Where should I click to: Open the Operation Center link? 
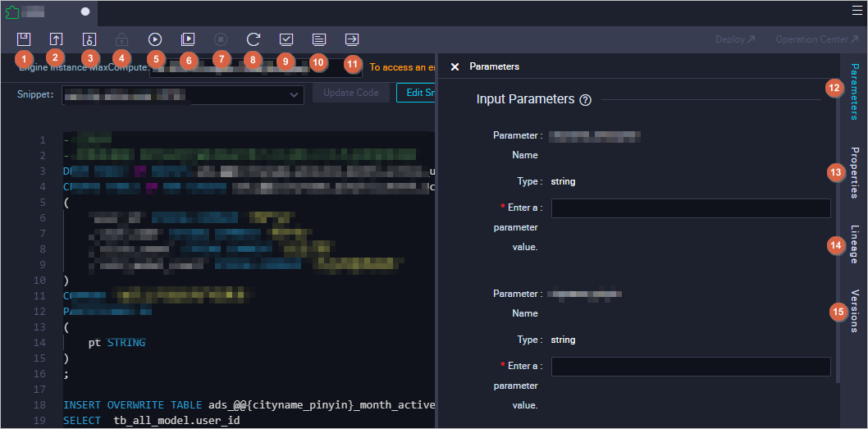817,39
